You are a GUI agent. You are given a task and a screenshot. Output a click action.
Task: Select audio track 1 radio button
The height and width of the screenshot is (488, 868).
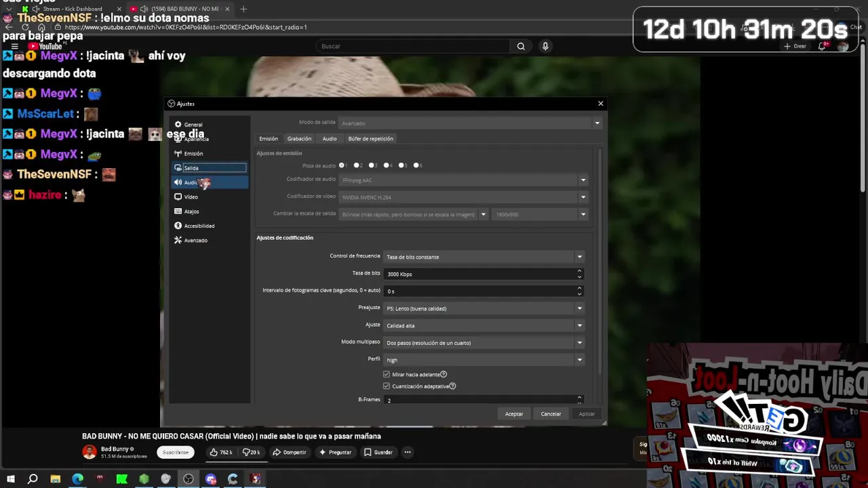click(342, 165)
